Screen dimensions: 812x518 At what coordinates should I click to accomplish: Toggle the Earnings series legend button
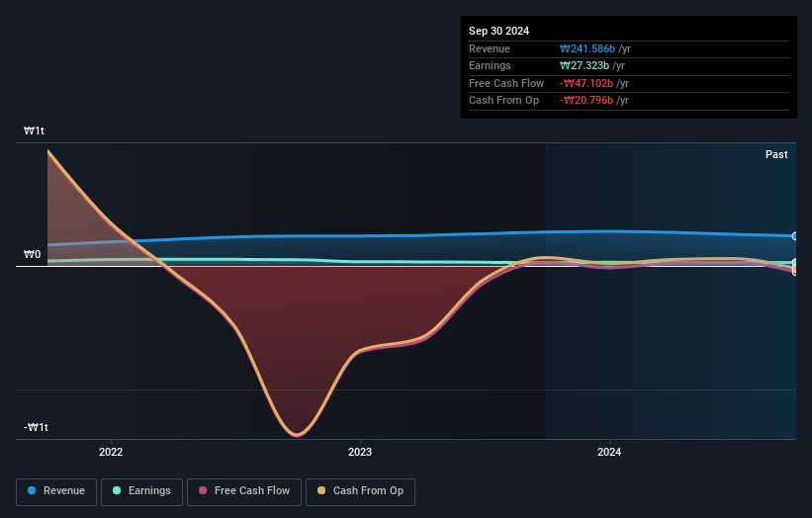click(141, 491)
